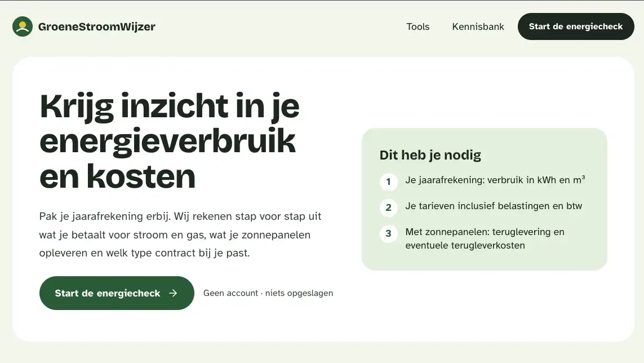Go to the Kennisbank section
This screenshot has width=644, height=363.
[x=478, y=26]
